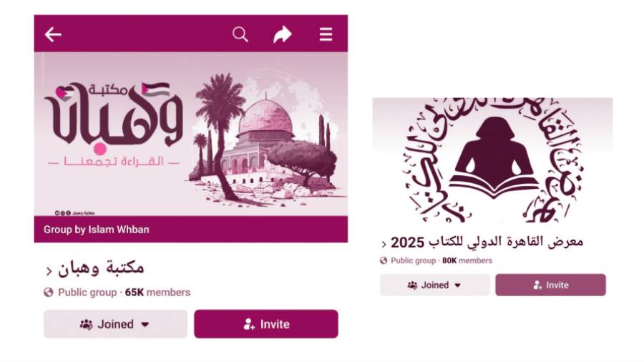Click the add-person icon on left Invite button
Screen dimensions: 644x362
[x=249, y=324]
